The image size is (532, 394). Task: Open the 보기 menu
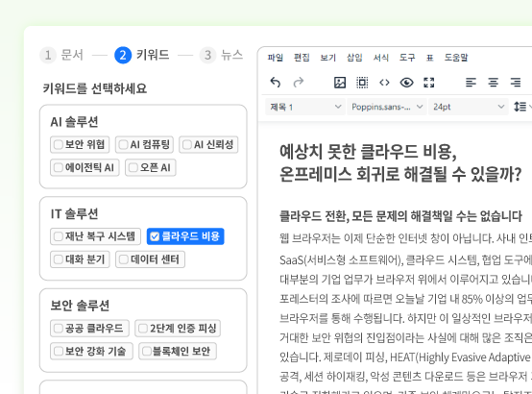point(328,58)
